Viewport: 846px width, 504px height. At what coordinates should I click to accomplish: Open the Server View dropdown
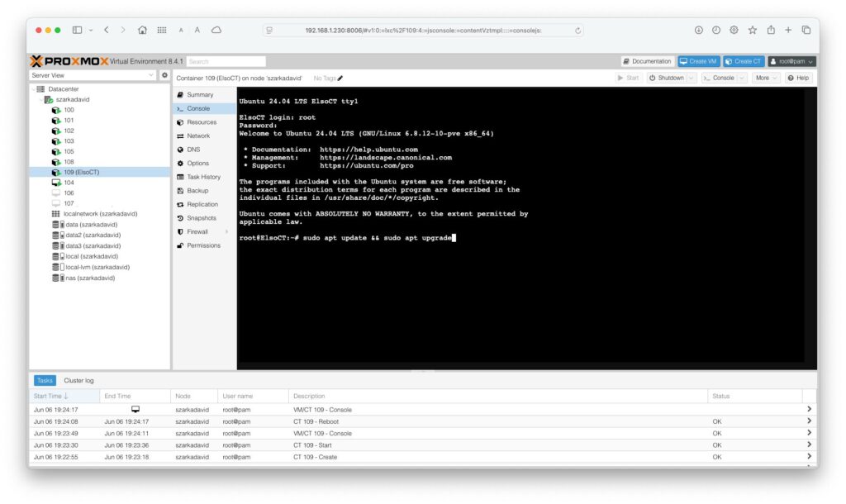pos(93,75)
